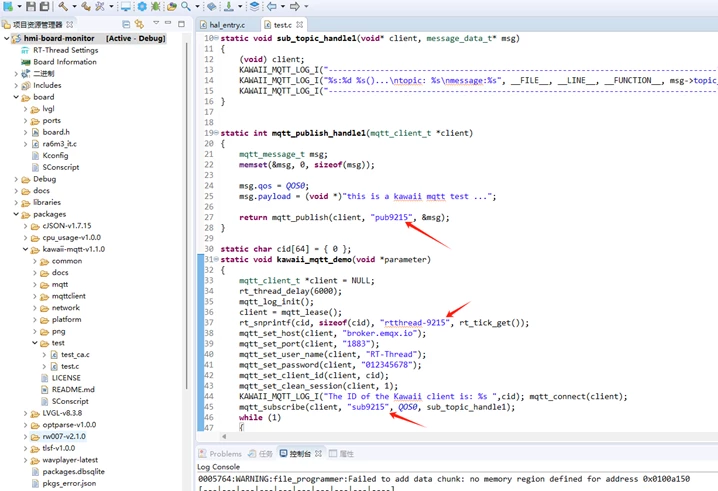The width and height of the screenshot is (718, 491).
Task: Open the 任务 tasks tab
Action: coord(261,453)
